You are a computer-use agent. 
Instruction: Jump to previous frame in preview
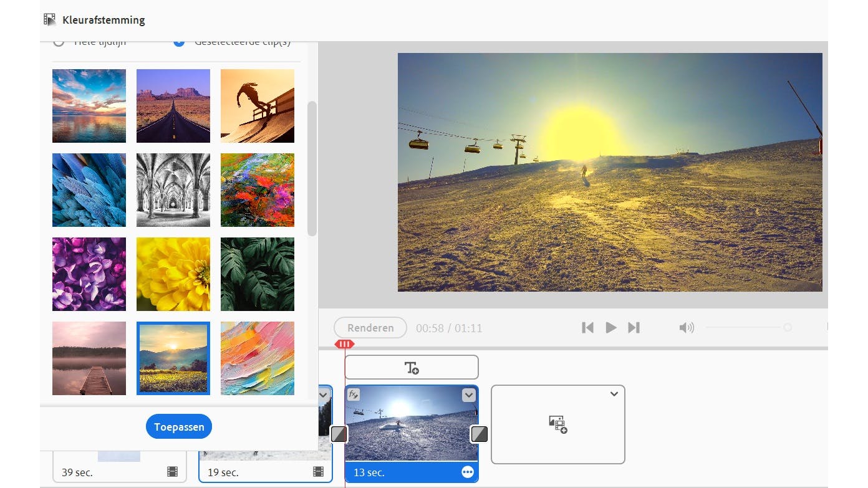587,328
